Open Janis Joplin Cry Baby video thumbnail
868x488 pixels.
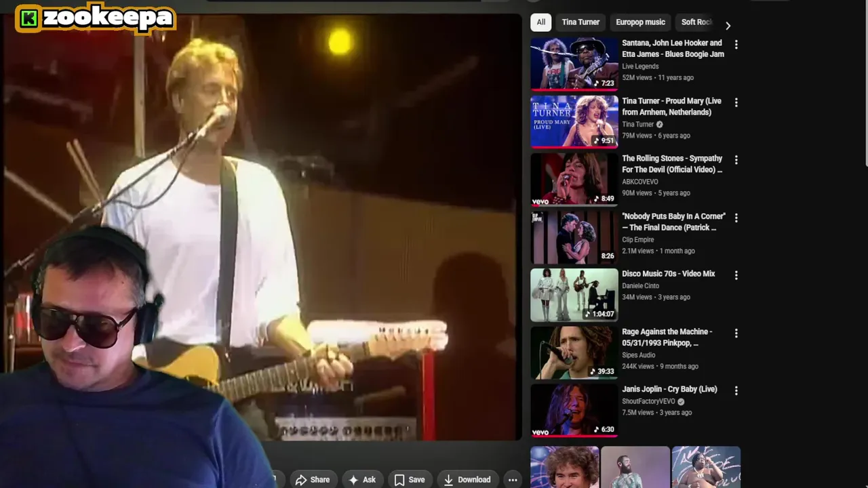[574, 411]
